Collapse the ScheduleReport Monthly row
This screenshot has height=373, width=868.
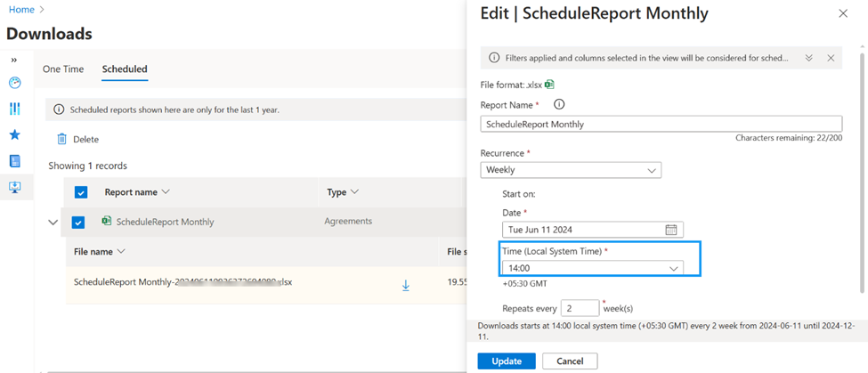tap(53, 222)
